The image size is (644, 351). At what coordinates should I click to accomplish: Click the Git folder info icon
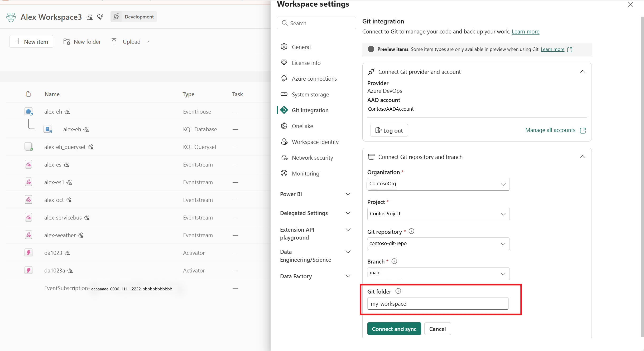[x=398, y=291]
